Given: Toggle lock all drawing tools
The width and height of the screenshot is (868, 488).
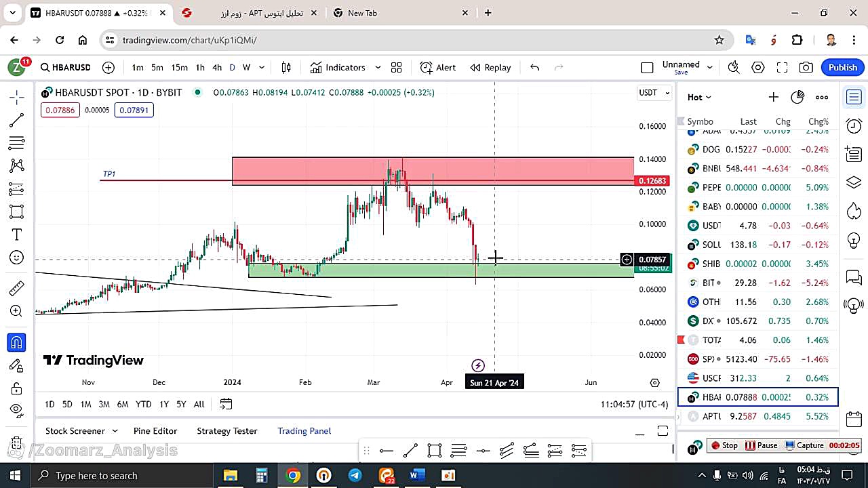Looking at the screenshot, I should (17, 388).
